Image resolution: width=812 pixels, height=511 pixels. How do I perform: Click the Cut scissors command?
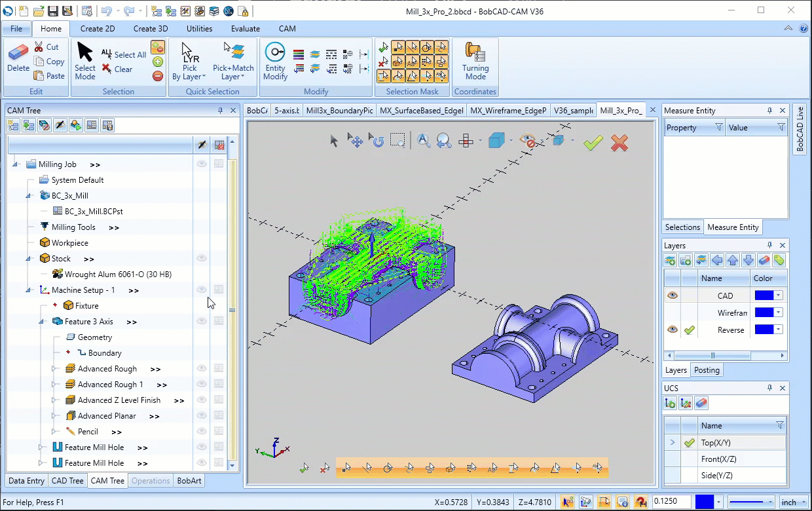(46, 47)
